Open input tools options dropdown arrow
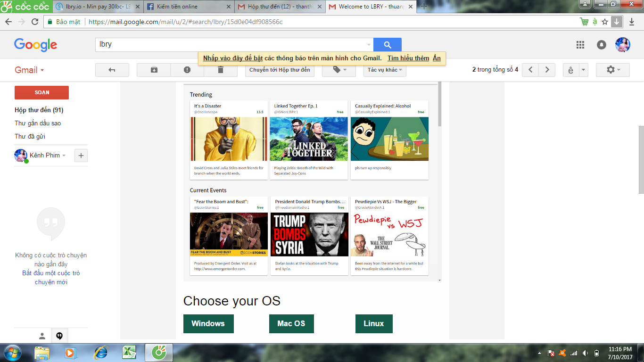 [584, 70]
